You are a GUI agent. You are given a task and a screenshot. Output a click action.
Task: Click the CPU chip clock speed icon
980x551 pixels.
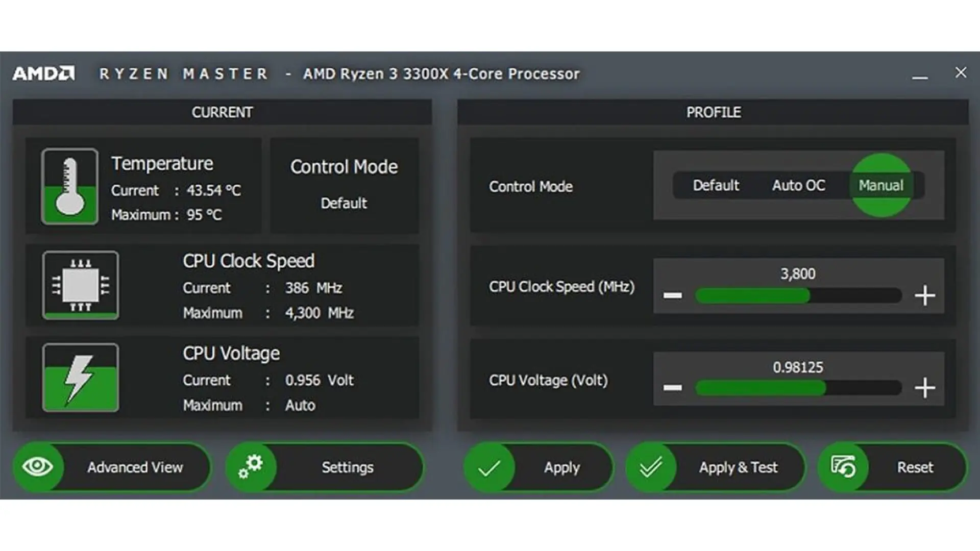click(x=81, y=285)
